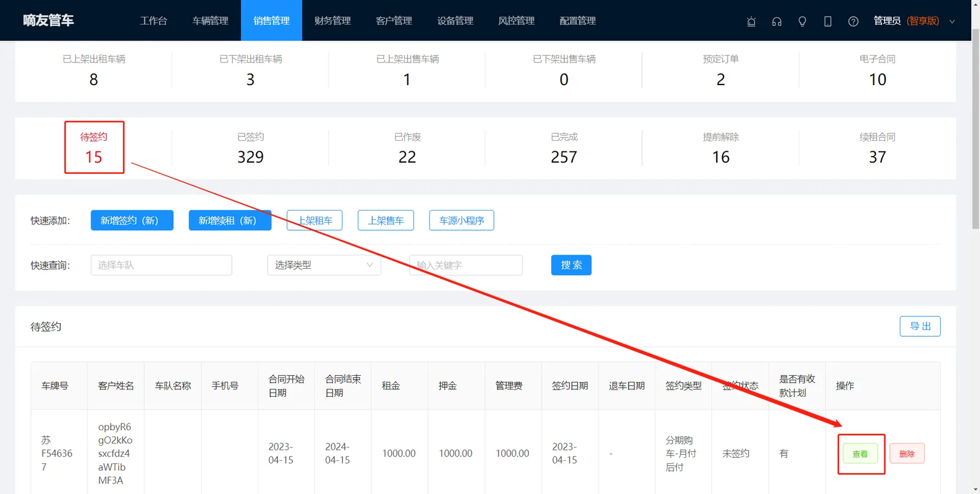The image size is (980, 494).
Task: Switch to the 工作台 tab
Action: pyautogui.click(x=154, y=20)
